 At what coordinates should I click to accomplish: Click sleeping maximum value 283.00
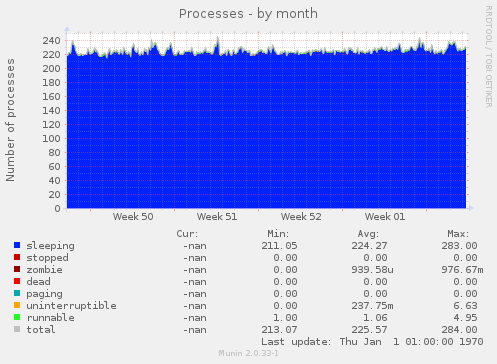[x=459, y=246]
